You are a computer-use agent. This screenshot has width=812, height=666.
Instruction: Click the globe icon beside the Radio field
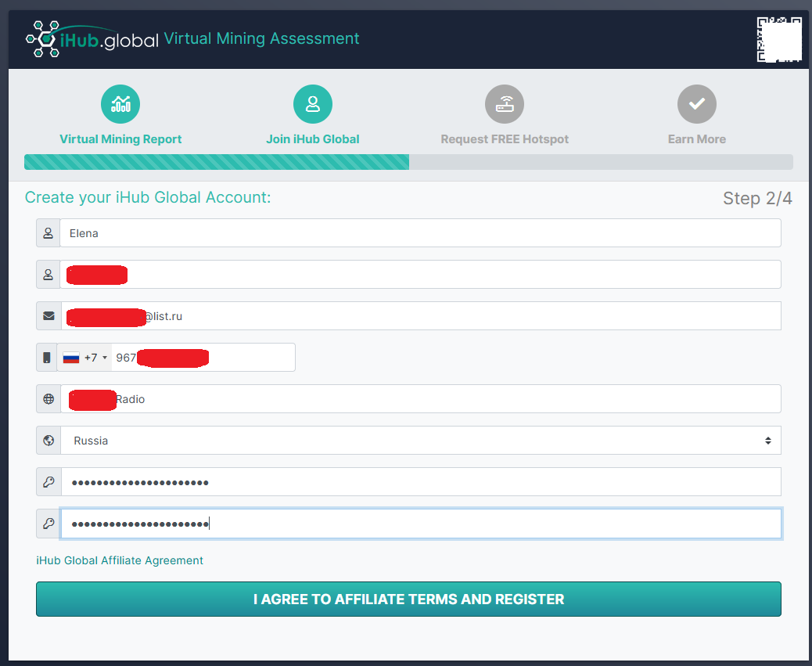(x=49, y=399)
